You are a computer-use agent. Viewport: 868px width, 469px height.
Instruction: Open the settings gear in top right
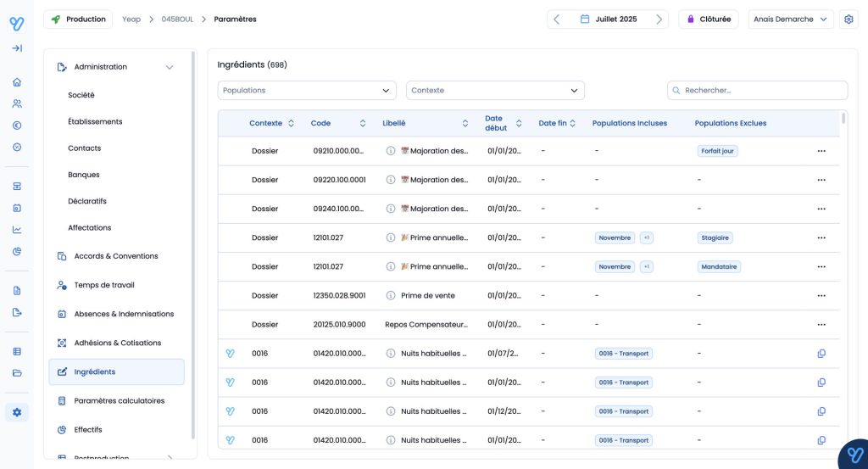[x=849, y=19]
